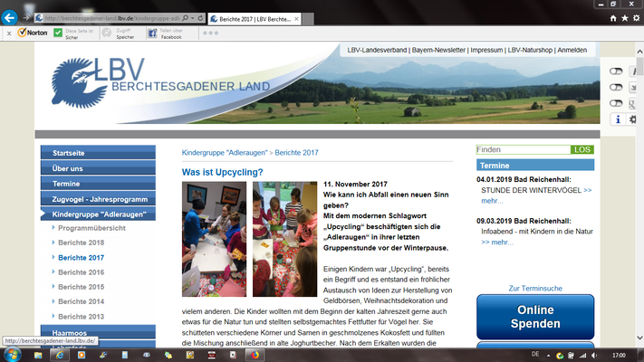Open the address bar dropdown arrow
The image size is (644, 362).
point(192,18)
